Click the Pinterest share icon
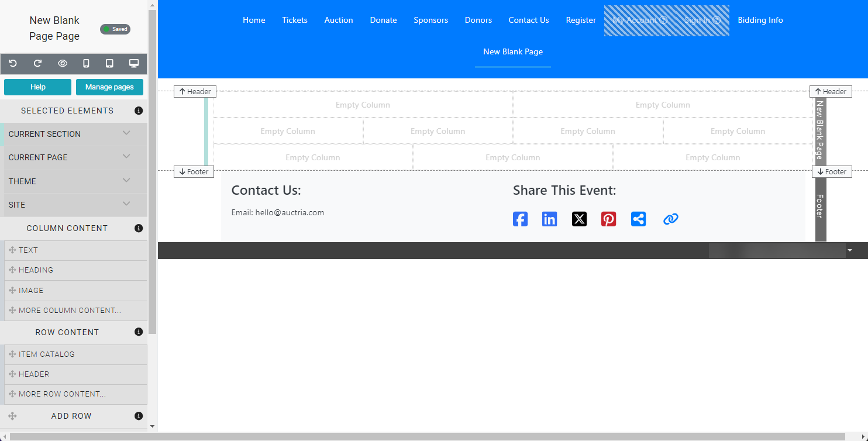The width and height of the screenshot is (868, 441). 608,219
